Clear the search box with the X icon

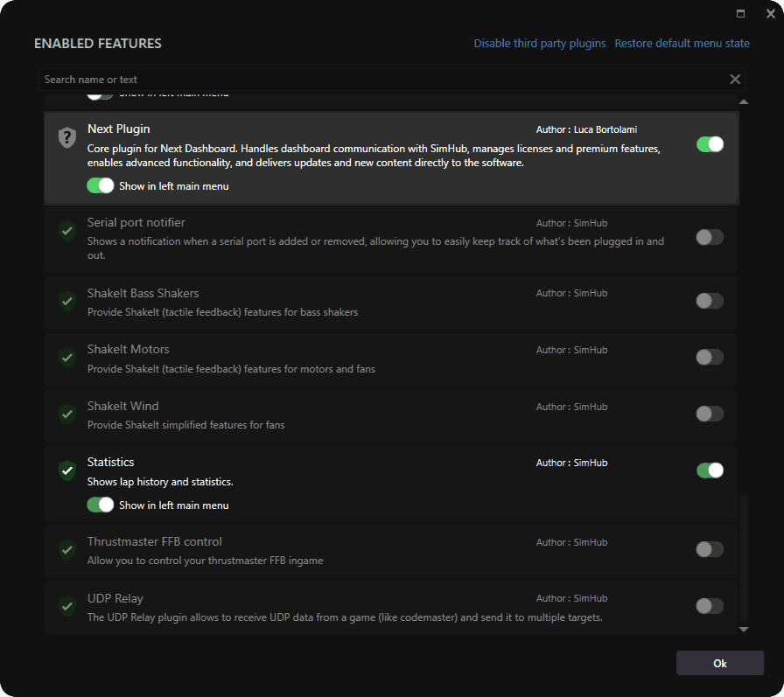click(735, 79)
